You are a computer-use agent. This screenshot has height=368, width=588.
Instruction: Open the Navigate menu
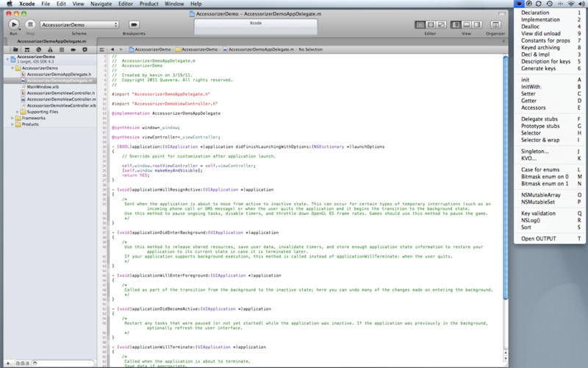pyautogui.click(x=101, y=4)
